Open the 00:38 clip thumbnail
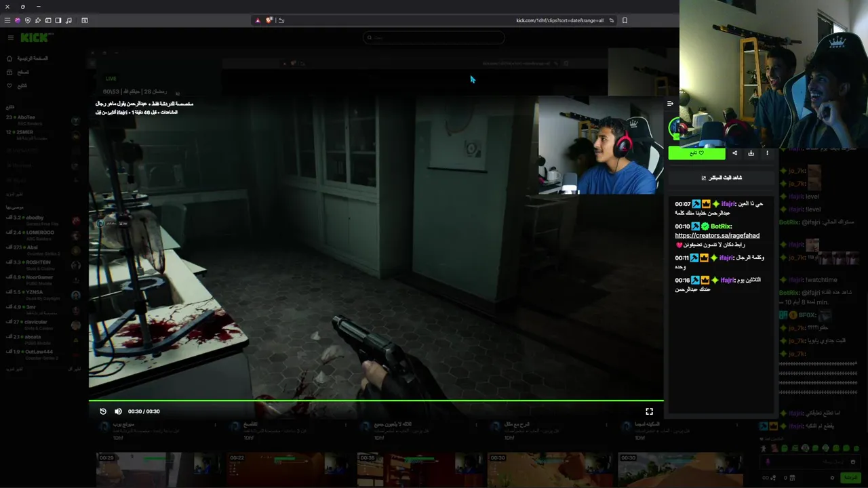The image size is (868, 488). 418,470
